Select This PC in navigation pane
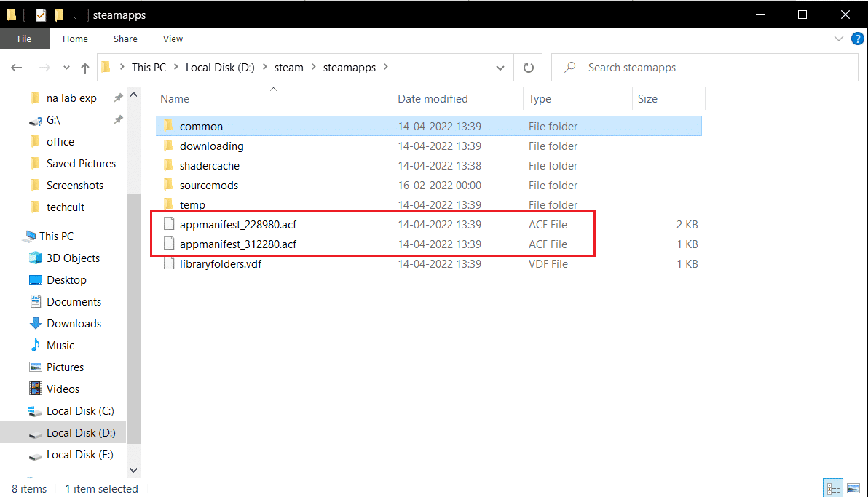868x497 pixels. pyautogui.click(x=56, y=236)
